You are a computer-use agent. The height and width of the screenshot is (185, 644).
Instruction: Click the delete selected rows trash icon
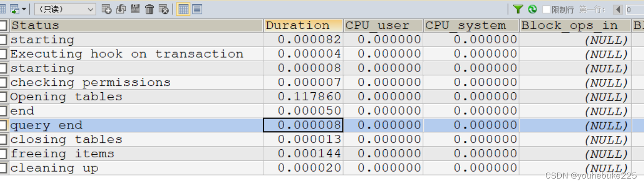click(x=149, y=9)
